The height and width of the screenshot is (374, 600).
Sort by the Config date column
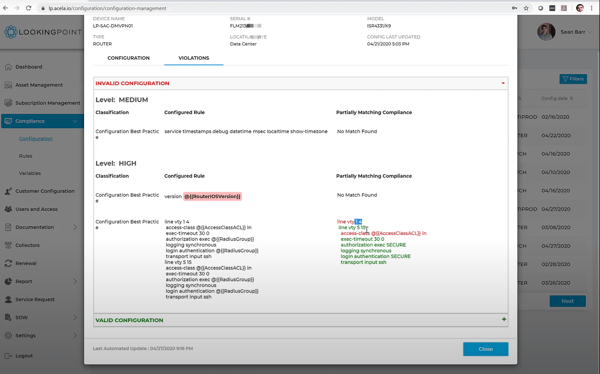coord(557,98)
